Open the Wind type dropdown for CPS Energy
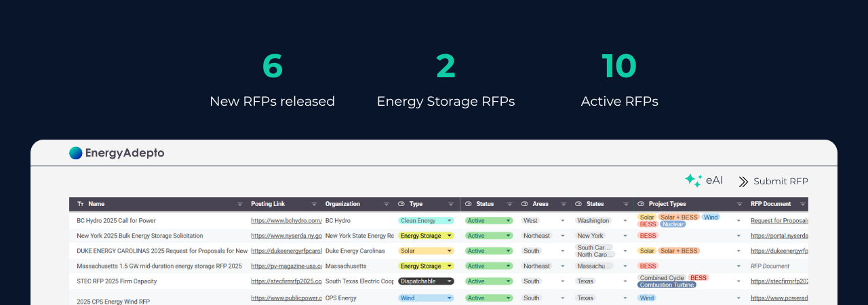Image resolution: width=868 pixels, height=305 pixels. point(426,298)
